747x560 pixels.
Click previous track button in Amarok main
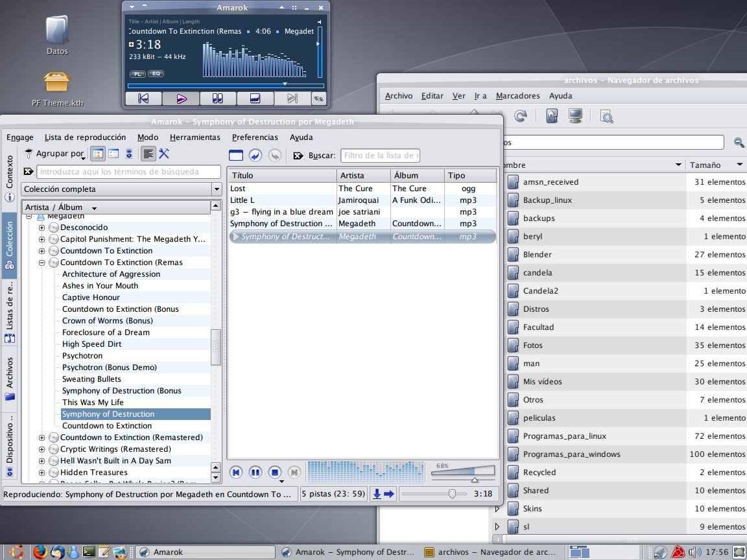point(236,472)
